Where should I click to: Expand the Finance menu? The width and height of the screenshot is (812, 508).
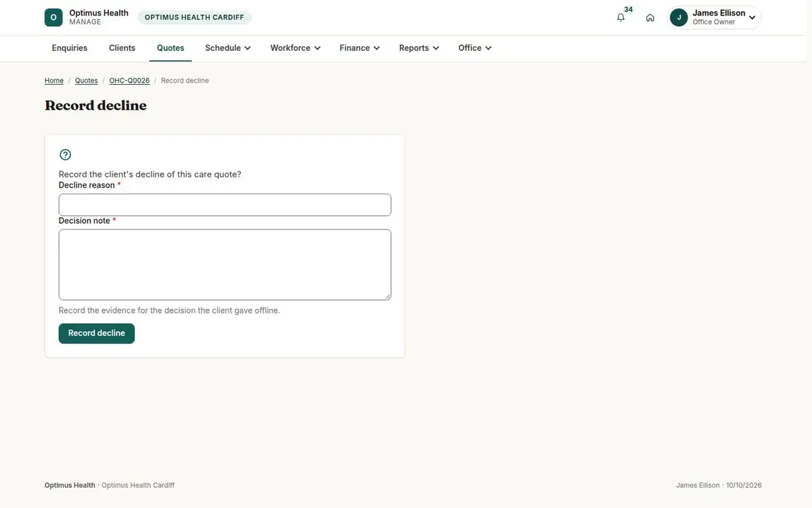360,48
